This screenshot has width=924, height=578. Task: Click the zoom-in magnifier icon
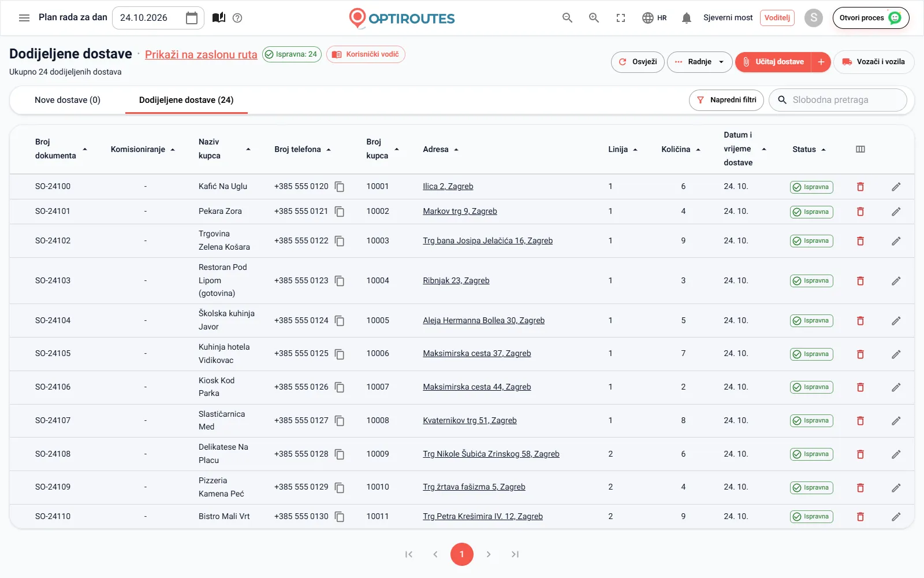pyautogui.click(x=594, y=18)
